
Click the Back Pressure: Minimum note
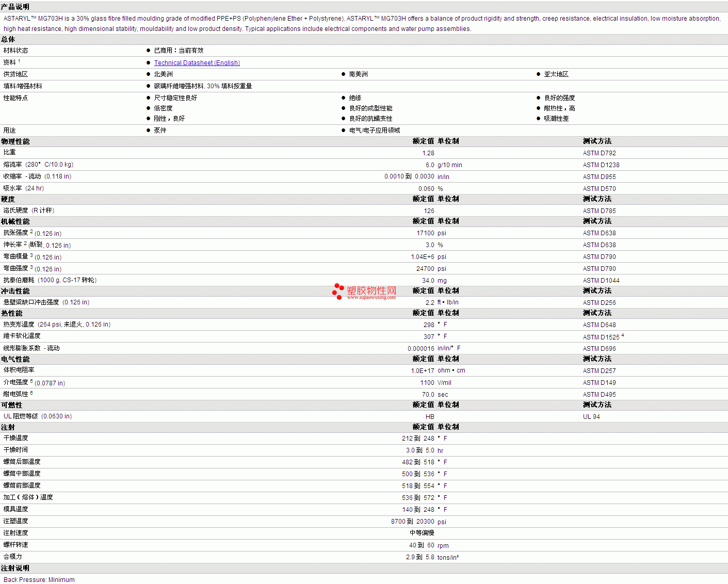coord(39,580)
